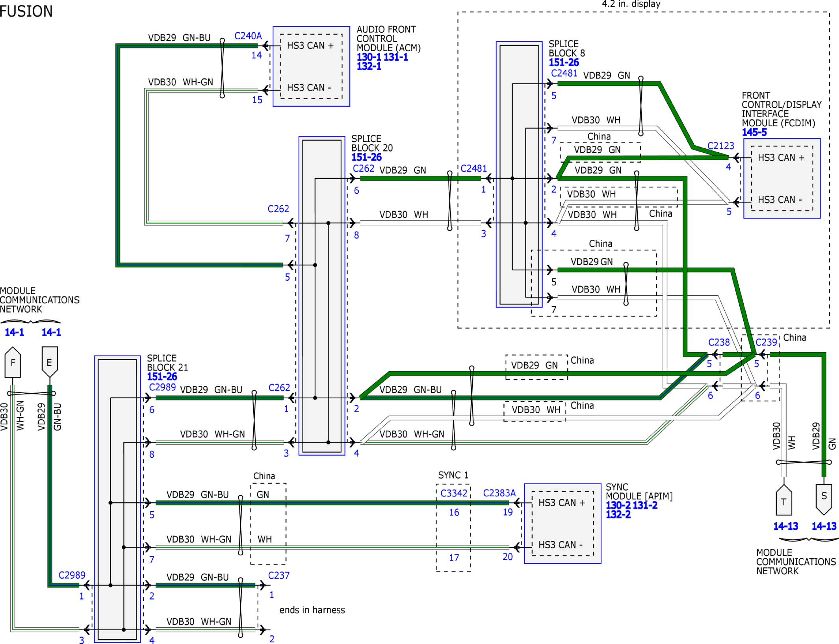
Task: Follow the 151-26 link under Splice Block 21
Action: [162, 376]
